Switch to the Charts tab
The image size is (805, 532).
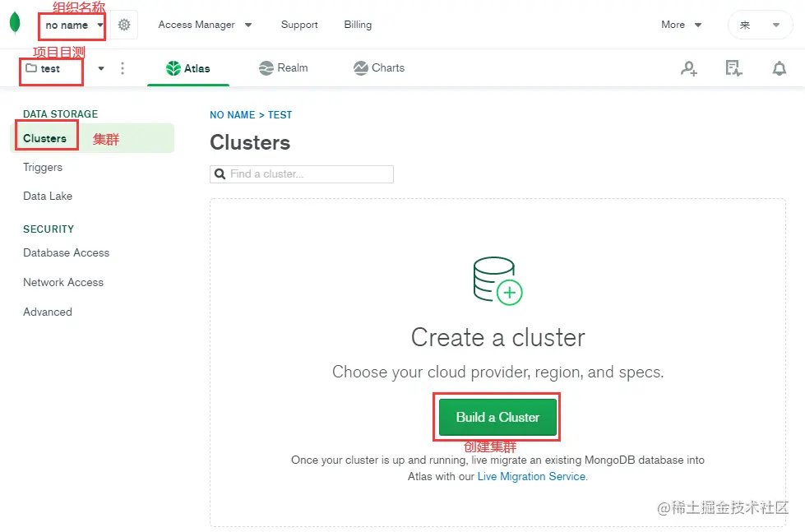coord(379,67)
